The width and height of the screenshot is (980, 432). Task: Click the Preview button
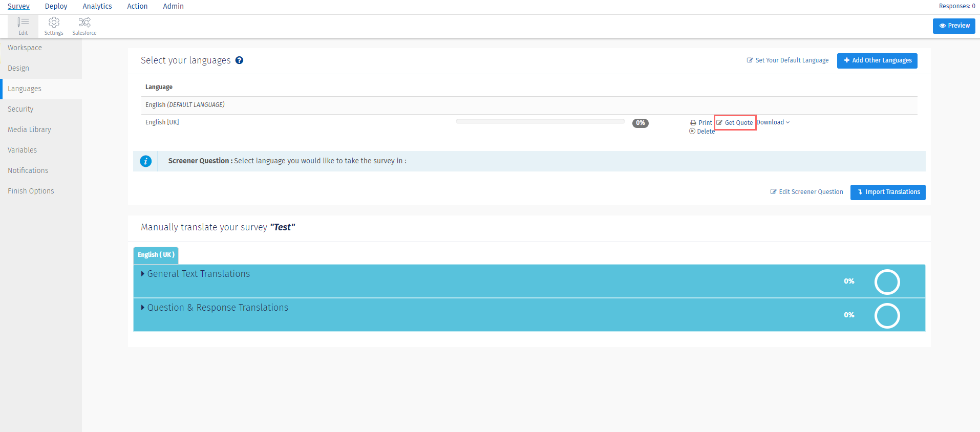click(x=954, y=26)
